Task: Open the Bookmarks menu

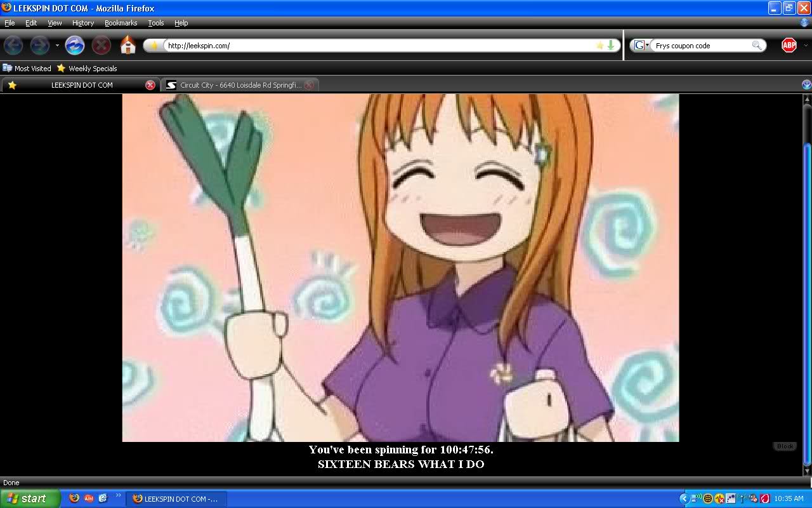Action: (121, 23)
